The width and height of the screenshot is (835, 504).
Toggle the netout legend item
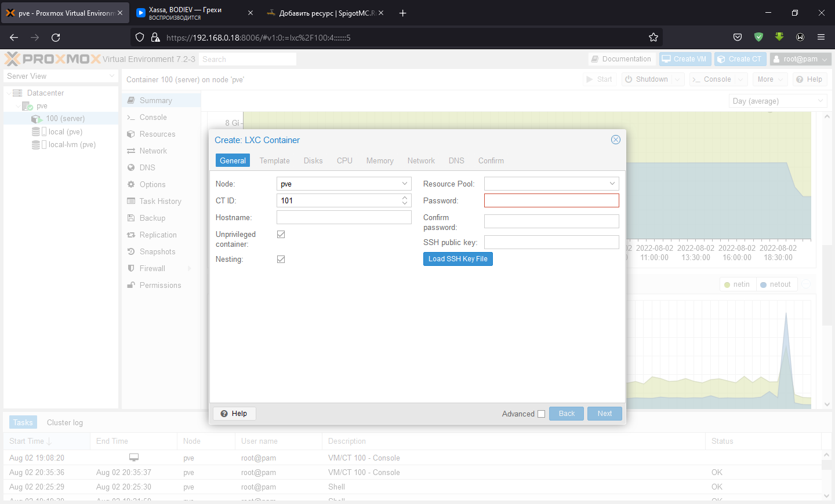point(776,284)
